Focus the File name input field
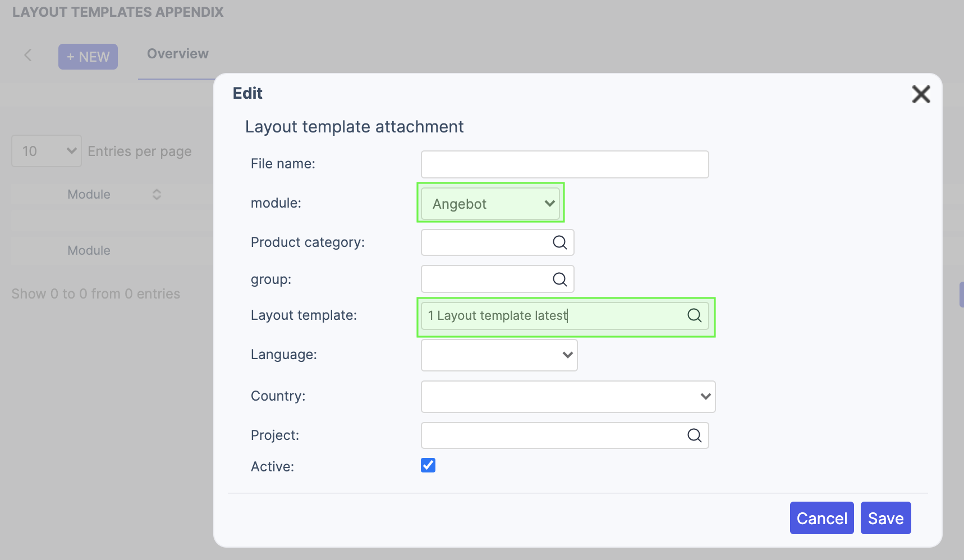 [564, 164]
